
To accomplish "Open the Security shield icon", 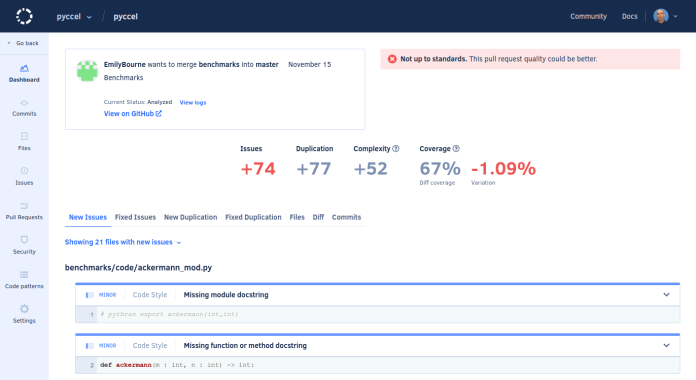I will (24, 240).
